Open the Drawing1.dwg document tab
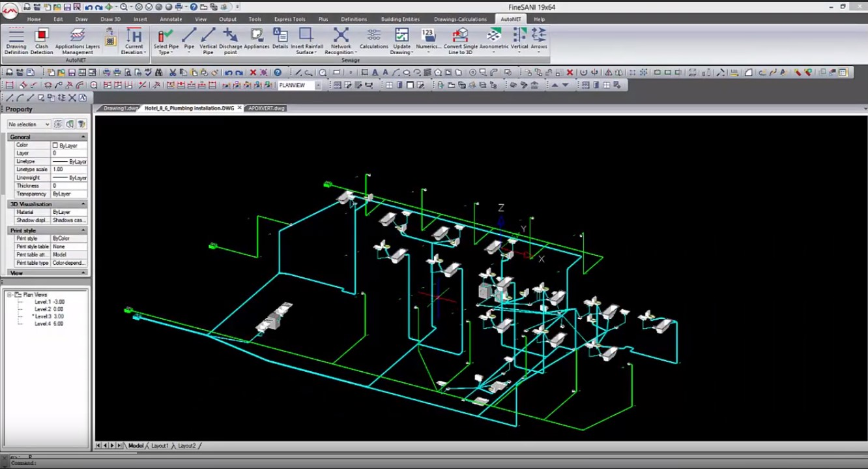868x469 pixels. [x=121, y=108]
